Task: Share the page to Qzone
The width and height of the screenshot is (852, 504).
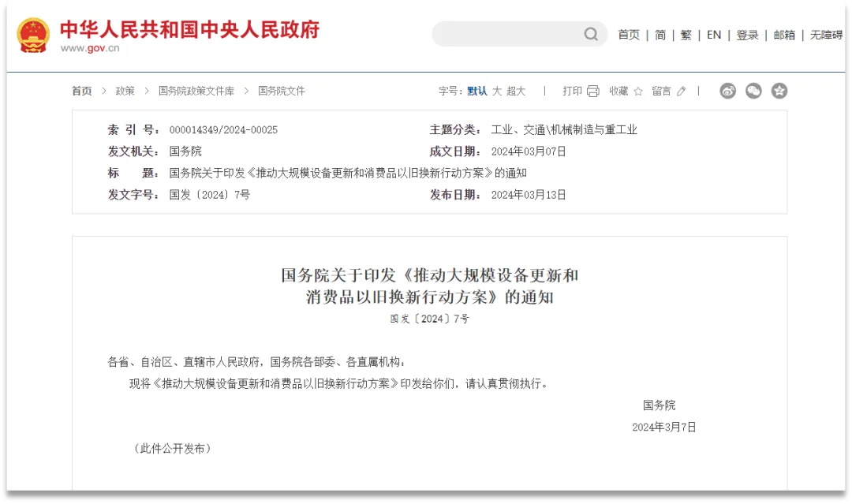Action: [779, 91]
